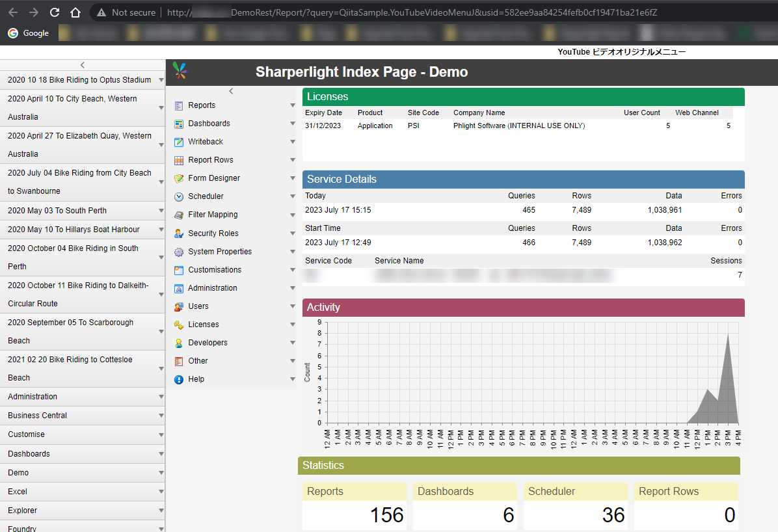Expand the Security Roles dropdown arrow
This screenshot has width=778, height=532.
pos(293,233)
